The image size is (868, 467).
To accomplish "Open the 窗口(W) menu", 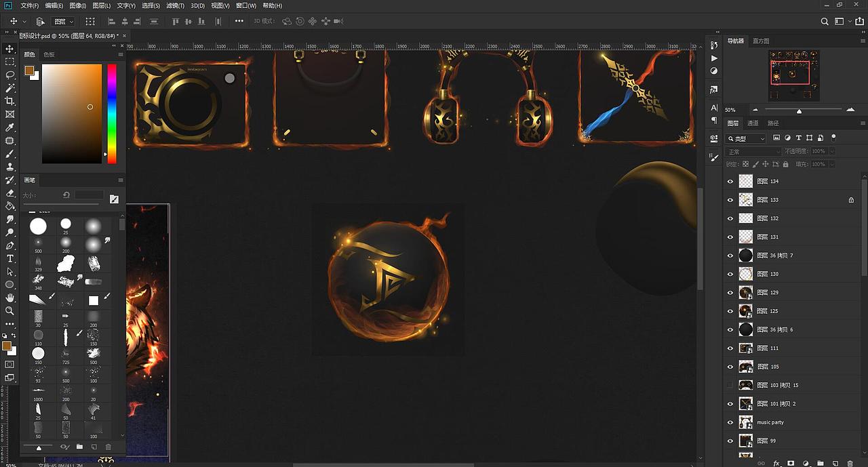I will pos(246,5).
